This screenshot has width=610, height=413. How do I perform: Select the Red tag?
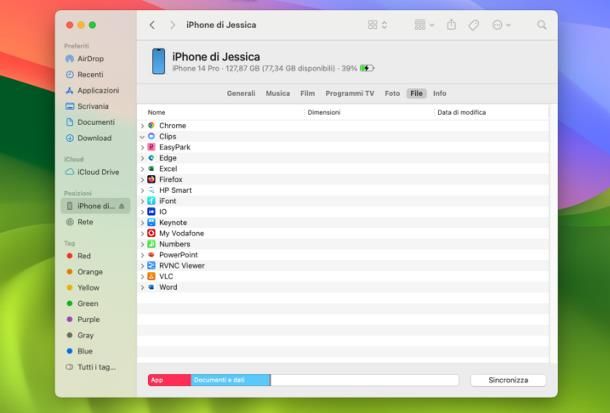tap(79, 256)
